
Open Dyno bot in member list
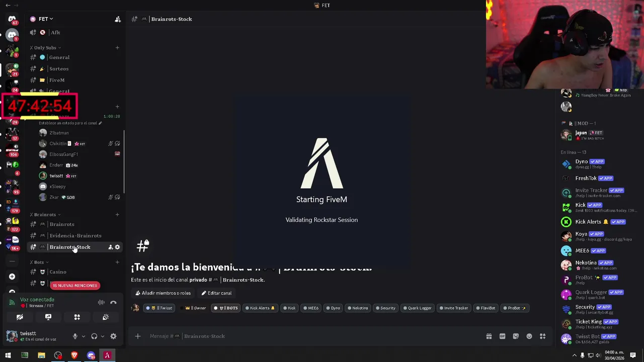coord(599,164)
